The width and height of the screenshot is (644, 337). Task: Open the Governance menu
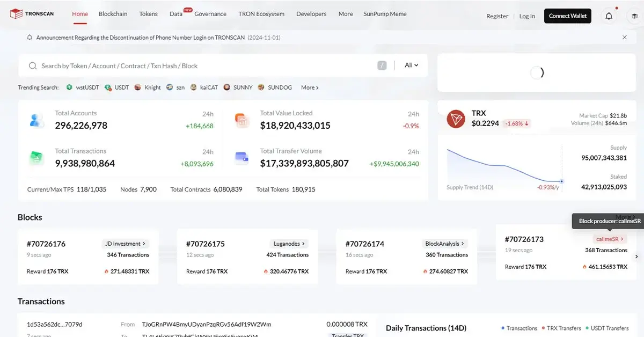click(210, 14)
